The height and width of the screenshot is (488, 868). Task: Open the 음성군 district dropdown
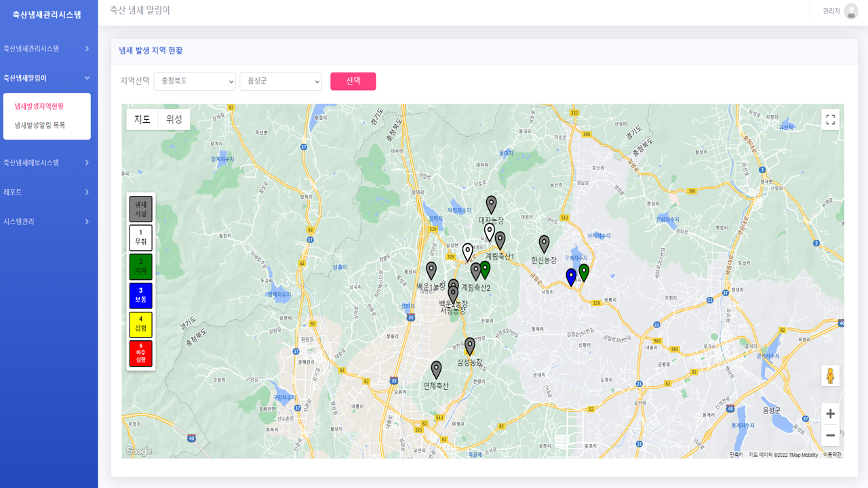click(281, 81)
